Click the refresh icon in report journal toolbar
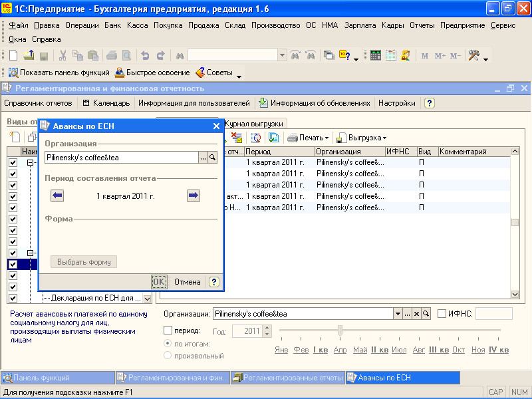This screenshot has height=399, width=532. click(256, 138)
